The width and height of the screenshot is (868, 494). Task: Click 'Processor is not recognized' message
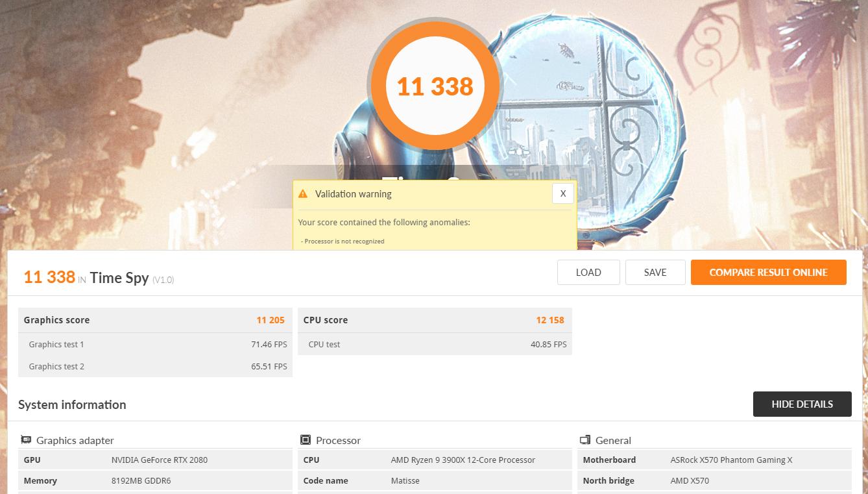pos(343,241)
